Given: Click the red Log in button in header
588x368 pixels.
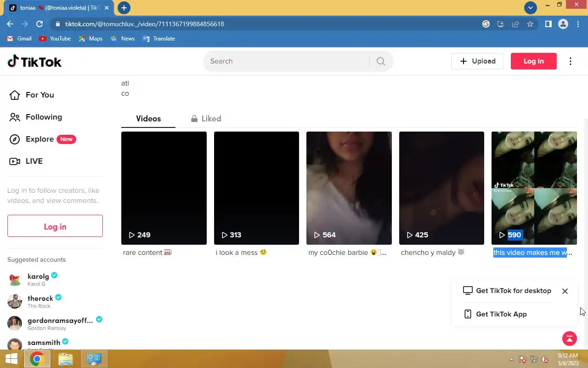Looking at the screenshot, I should (534, 61).
